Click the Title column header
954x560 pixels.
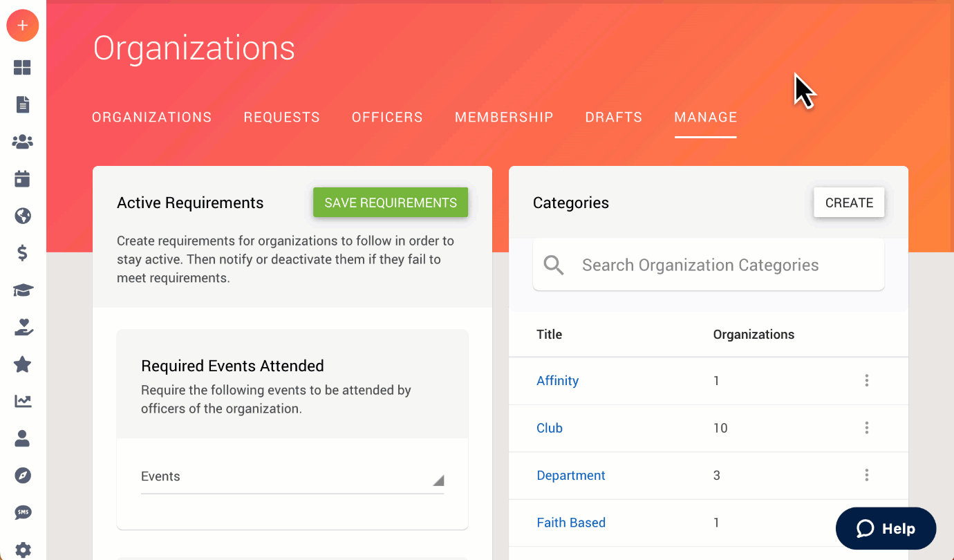coord(550,335)
